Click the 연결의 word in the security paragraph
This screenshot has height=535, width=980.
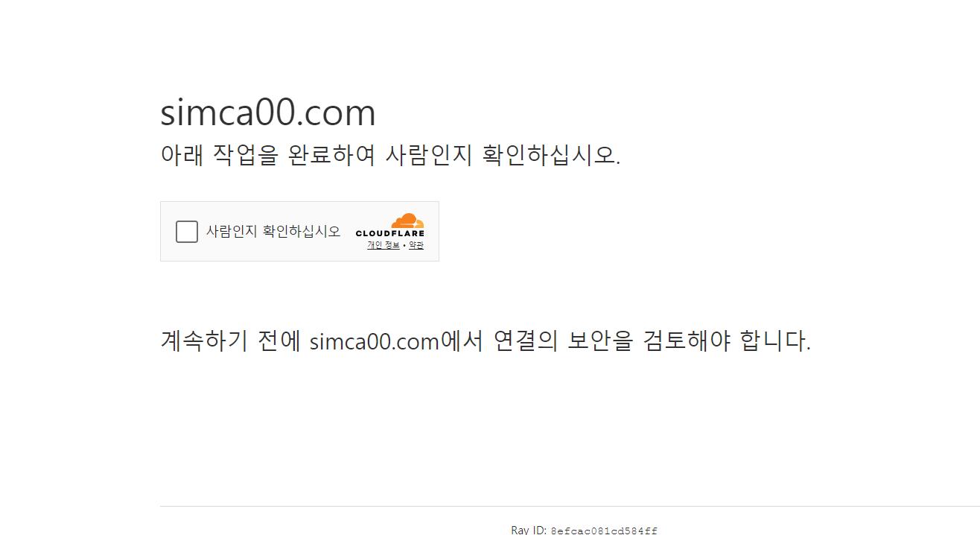click(x=526, y=341)
